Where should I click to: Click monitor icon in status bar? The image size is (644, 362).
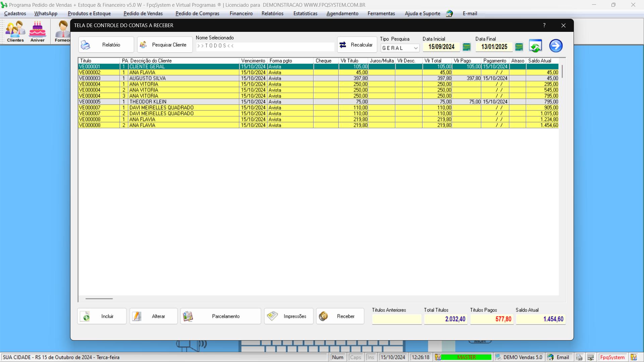point(591,357)
